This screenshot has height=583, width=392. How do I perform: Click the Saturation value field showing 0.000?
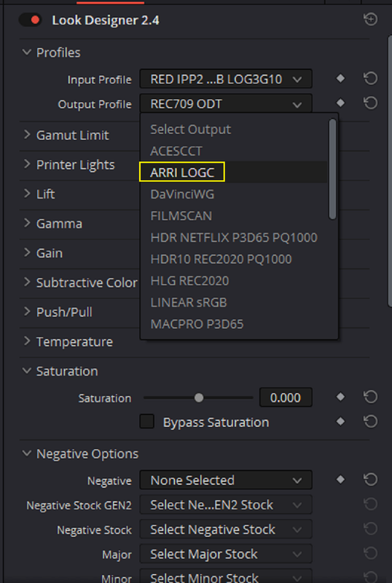click(286, 397)
